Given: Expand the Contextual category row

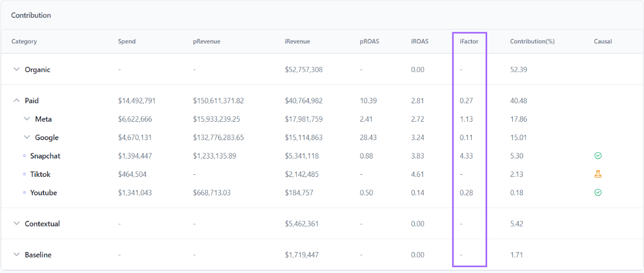Looking at the screenshot, I should coord(16,223).
